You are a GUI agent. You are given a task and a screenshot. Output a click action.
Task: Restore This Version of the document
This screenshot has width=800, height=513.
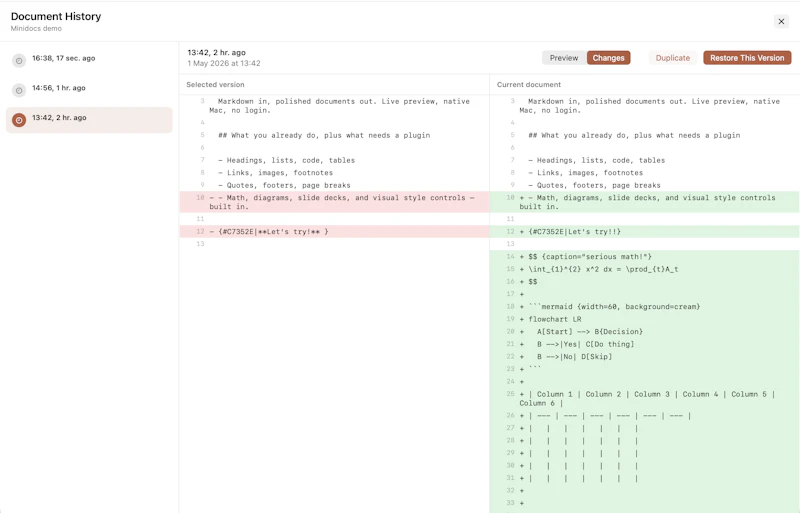click(747, 58)
